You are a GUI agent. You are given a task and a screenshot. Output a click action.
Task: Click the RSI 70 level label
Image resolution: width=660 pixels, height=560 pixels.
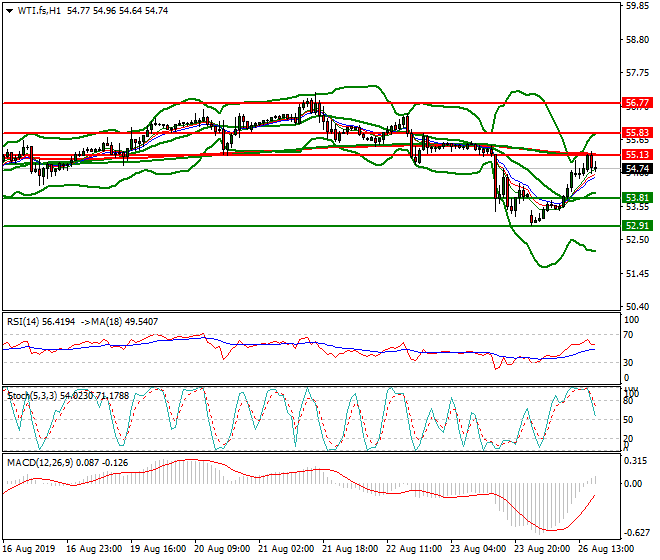[x=628, y=335]
